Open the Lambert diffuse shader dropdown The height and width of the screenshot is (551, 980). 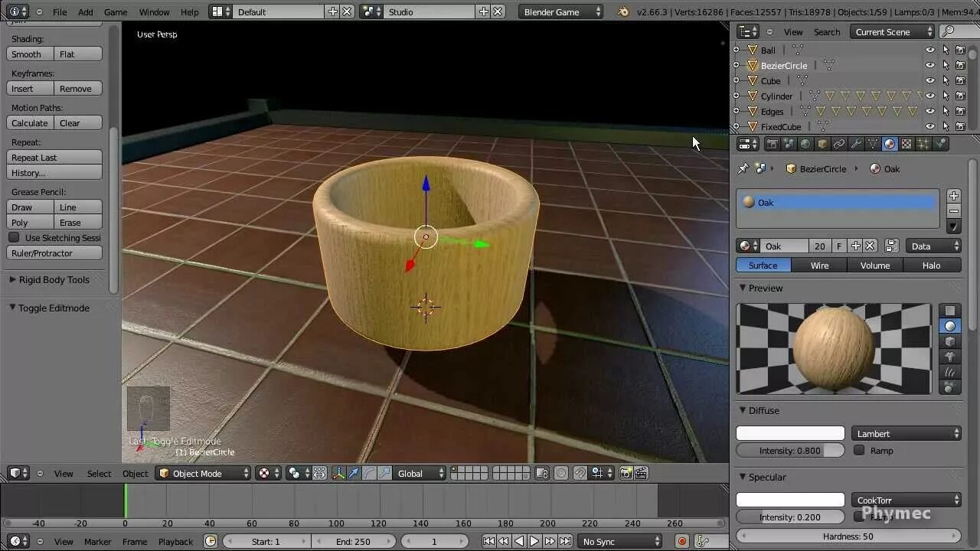pos(906,433)
